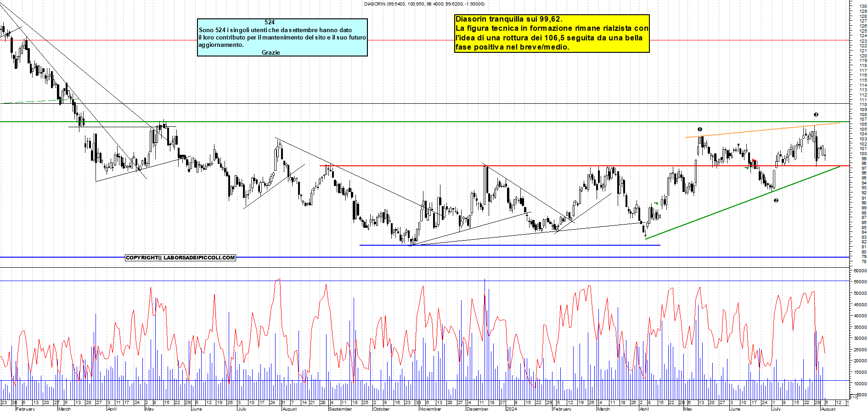Click the 55000 value on the volume axis
The image size is (868, 411).
point(860,282)
